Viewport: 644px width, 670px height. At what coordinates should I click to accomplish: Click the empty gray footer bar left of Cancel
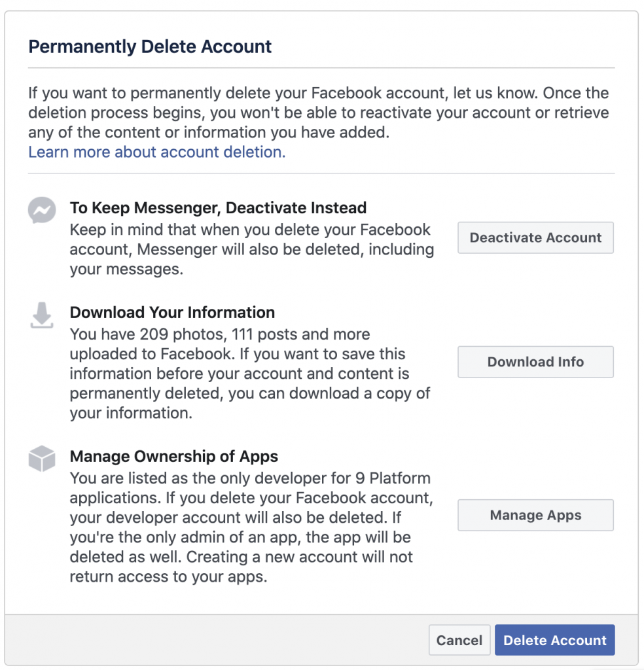pos(217,640)
